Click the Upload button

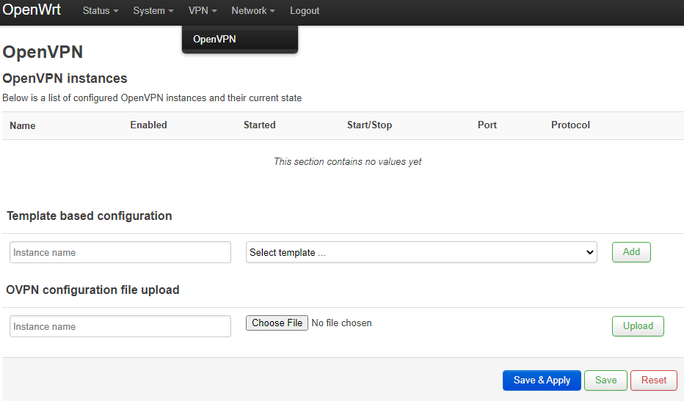click(x=638, y=326)
